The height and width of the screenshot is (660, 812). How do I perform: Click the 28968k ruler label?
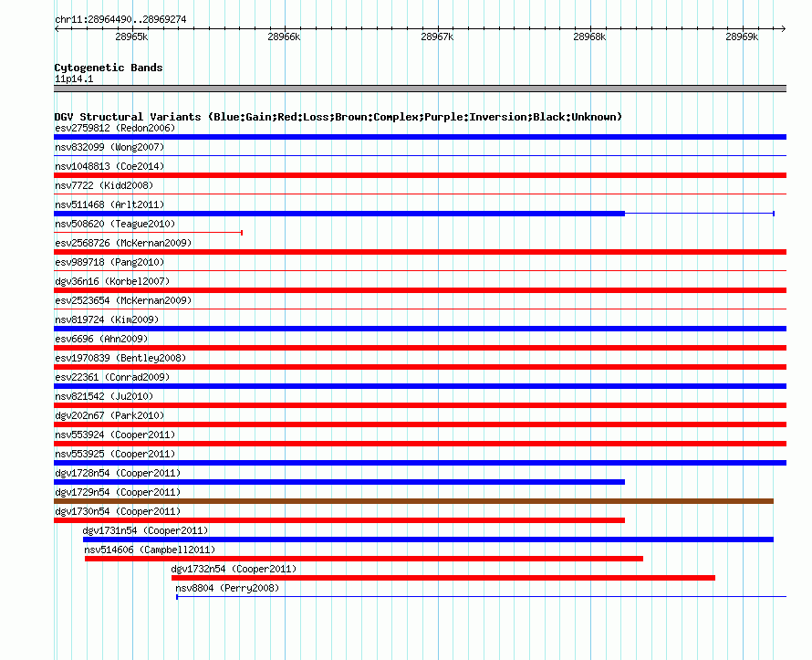589,37
